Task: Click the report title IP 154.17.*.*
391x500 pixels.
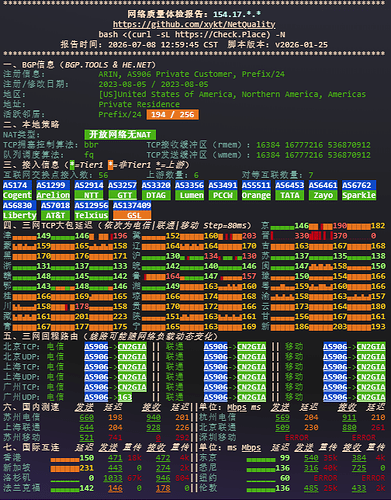Action: pyautogui.click(x=237, y=14)
